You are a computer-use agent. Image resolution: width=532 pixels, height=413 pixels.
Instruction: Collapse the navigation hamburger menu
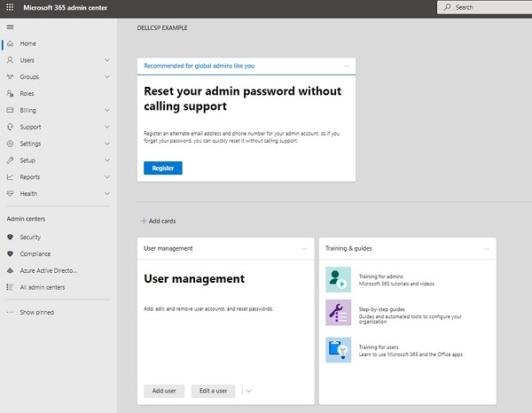[11, 27]
